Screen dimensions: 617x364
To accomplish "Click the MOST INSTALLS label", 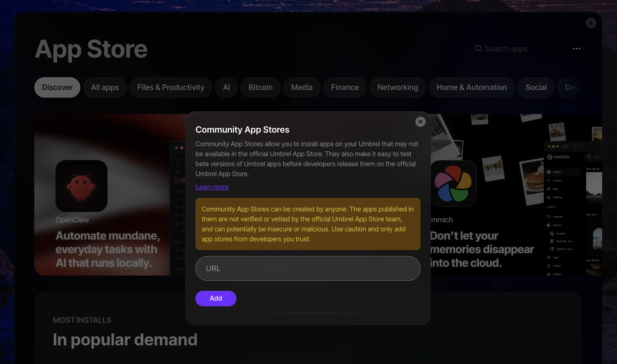I will (82, 320).
